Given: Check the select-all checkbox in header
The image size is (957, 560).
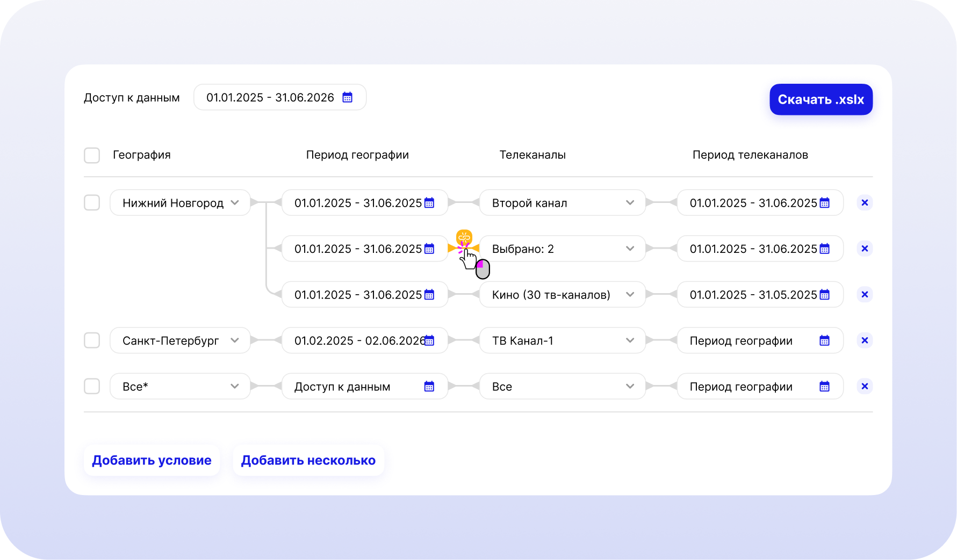Looking at the screenshot, I should coord(92,155).
